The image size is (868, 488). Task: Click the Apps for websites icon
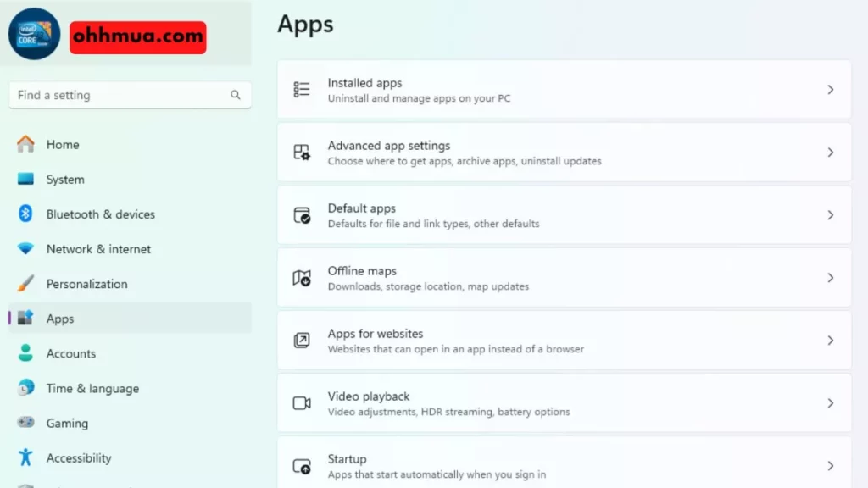[302, 341]
